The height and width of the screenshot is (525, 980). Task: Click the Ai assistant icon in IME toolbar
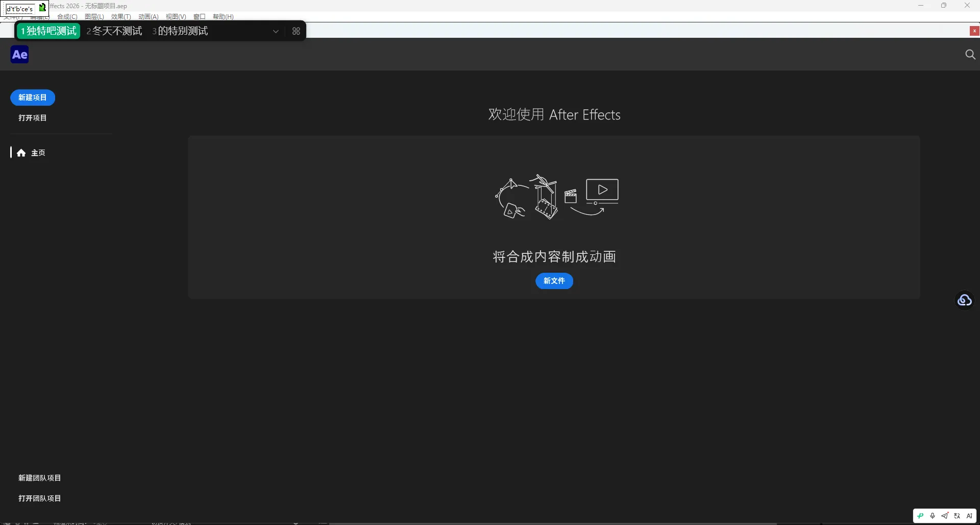pos(969,516)
